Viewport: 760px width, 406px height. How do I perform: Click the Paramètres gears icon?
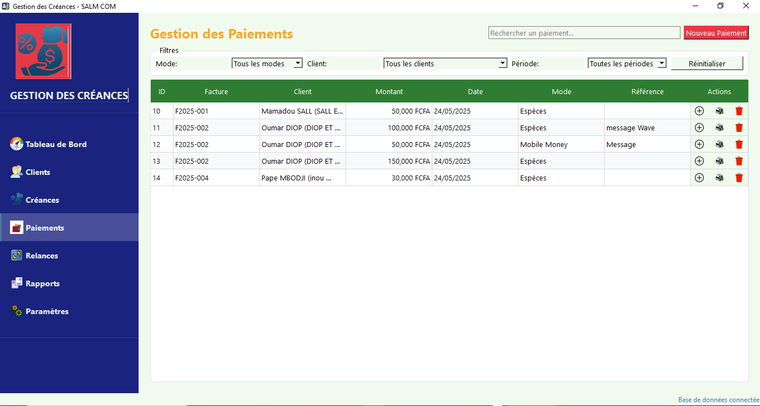[16, 311]
